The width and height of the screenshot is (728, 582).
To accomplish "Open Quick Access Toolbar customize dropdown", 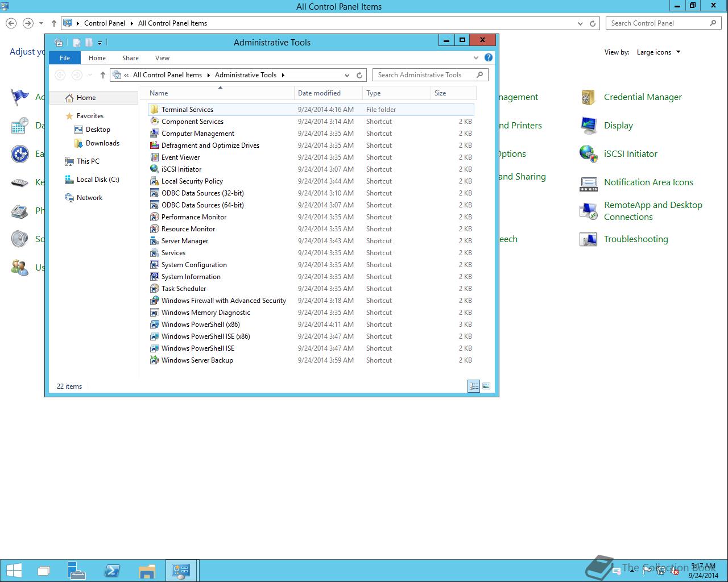I will pyautogui.click(x=100, y=43).
